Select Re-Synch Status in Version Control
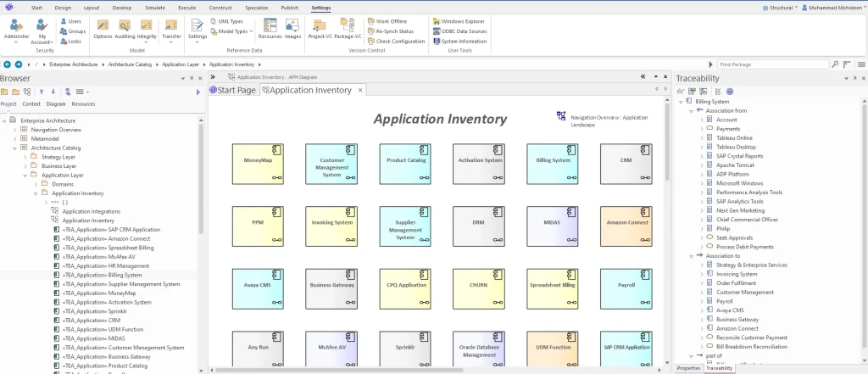Viewport: 868px width, 374px height. point(390,31)
